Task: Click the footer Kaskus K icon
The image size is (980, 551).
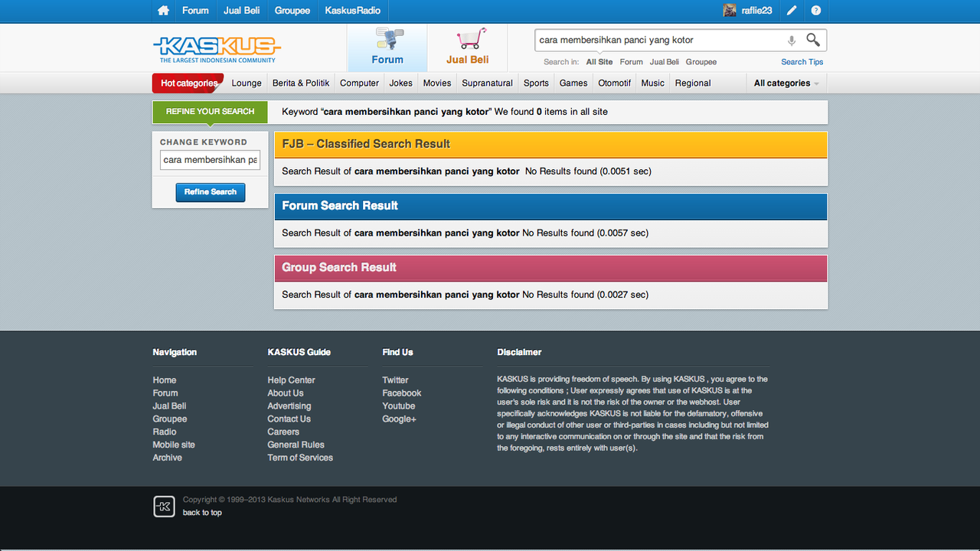Action: tap(164, 506)
